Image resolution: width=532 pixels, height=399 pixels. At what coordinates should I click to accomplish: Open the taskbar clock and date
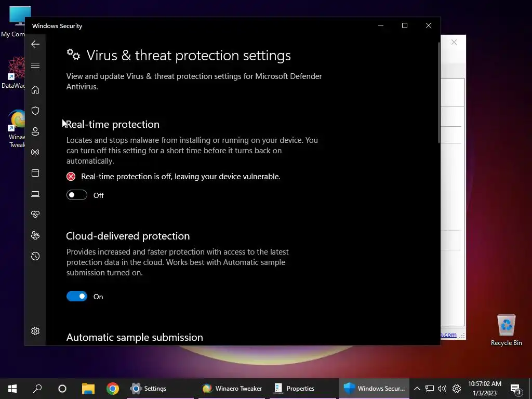485,389
